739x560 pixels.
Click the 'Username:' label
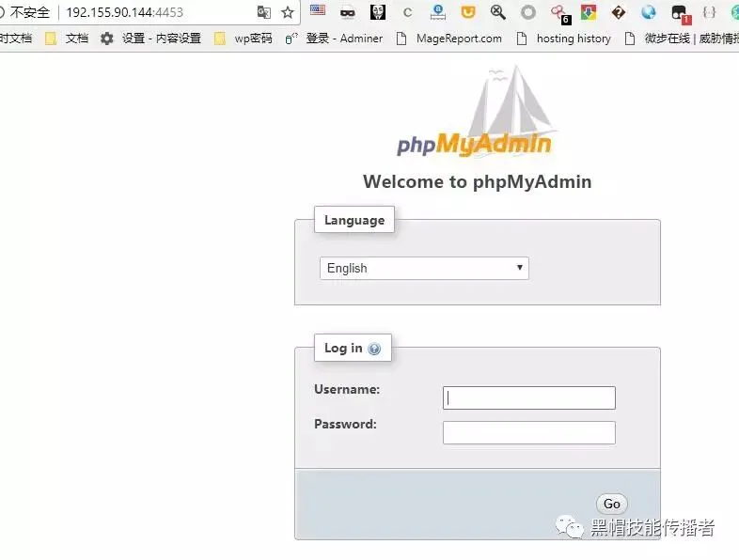(x=347, y=390)
